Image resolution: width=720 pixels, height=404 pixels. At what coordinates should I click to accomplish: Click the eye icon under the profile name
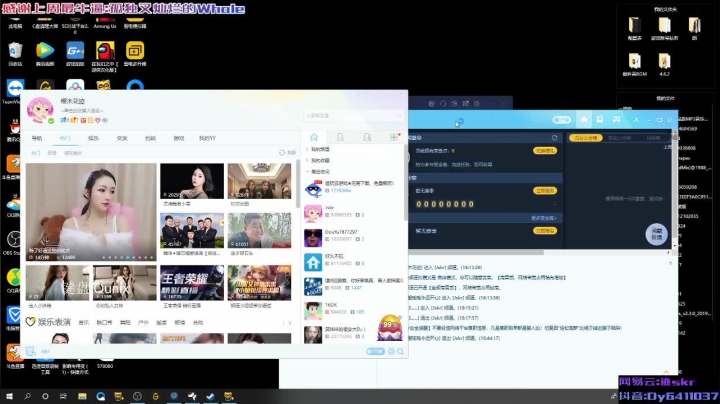[x=105, y=120]
